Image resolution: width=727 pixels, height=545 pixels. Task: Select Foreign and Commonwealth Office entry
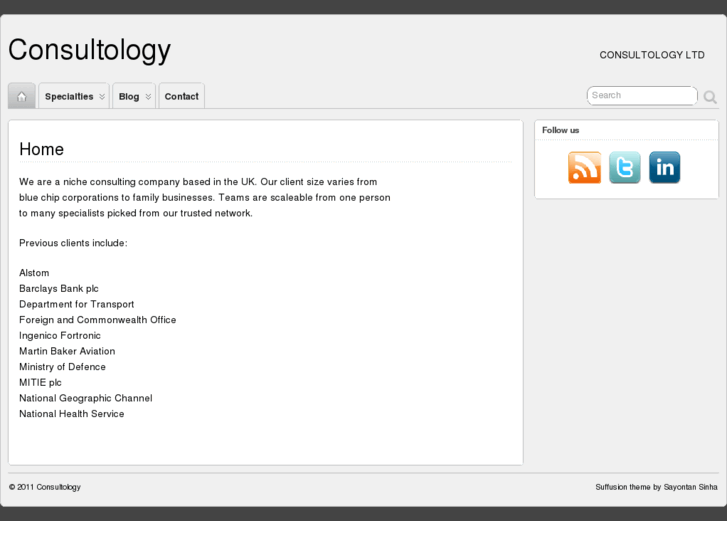tap(97, 320)
